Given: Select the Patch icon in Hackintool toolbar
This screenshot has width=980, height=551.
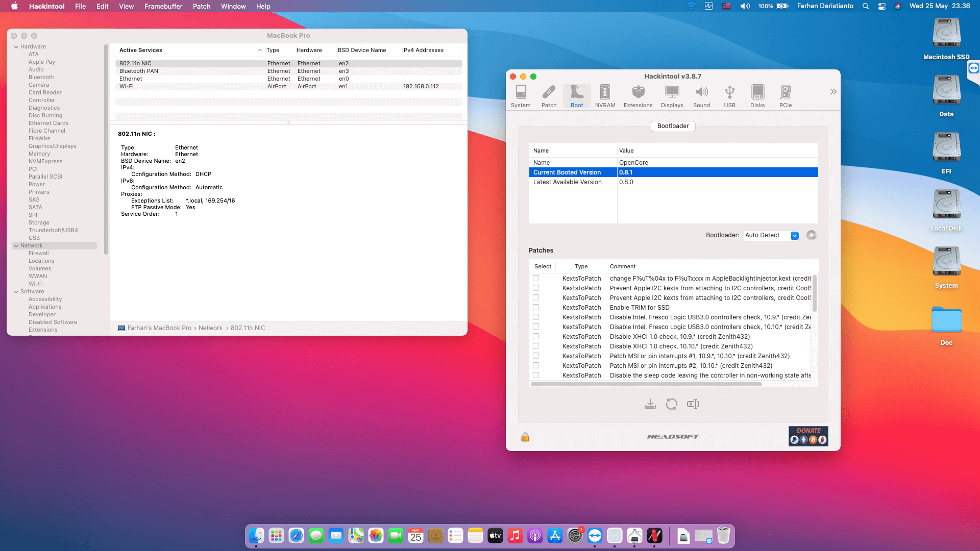Looking at the screenshot, I should (549, 95).
